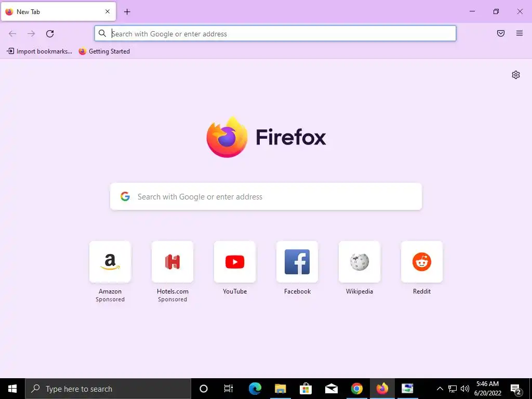Open Microsoft Store from taskbar
The height and width of the screenshot is (399, 532).
[x=305, y=389]
